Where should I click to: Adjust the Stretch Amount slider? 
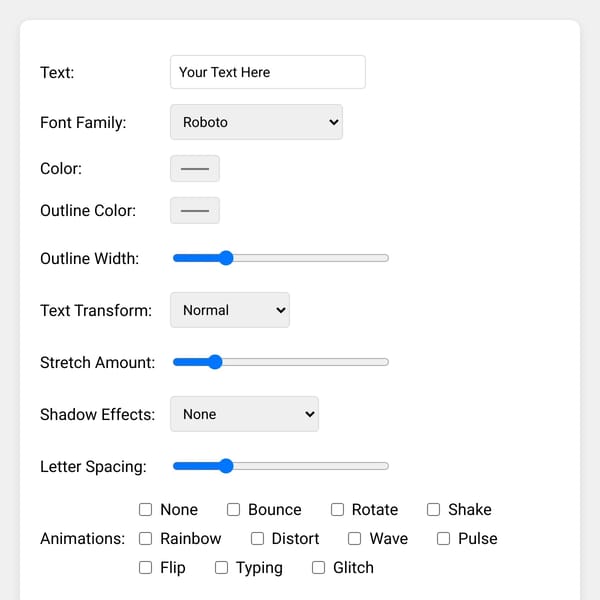pyautogui.click(x=280, y=362)
